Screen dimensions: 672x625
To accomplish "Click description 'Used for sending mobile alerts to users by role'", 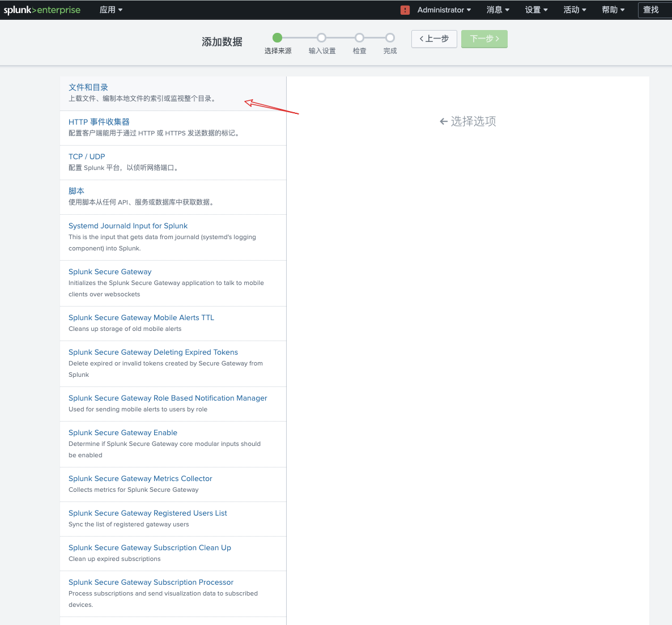I will point(138,409).
